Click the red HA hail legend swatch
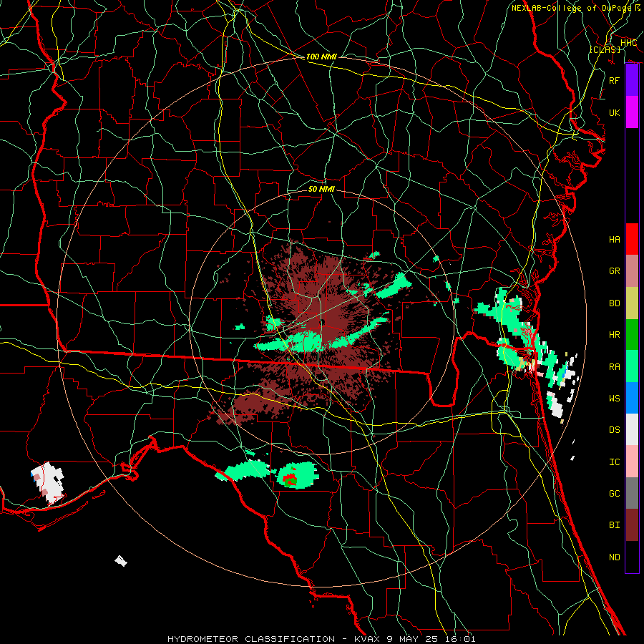The width and height of the screenshot is (644, 644). pyautogui.click(x=632, y=239)
